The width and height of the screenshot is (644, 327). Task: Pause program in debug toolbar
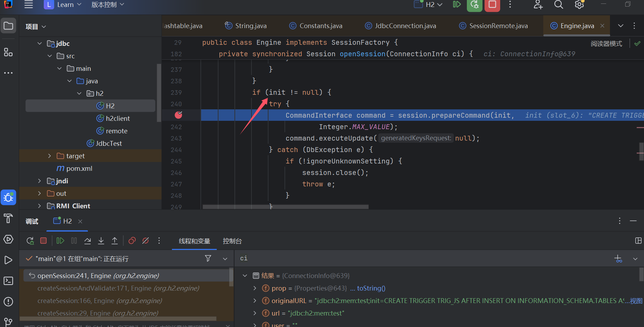click(74, 241)
